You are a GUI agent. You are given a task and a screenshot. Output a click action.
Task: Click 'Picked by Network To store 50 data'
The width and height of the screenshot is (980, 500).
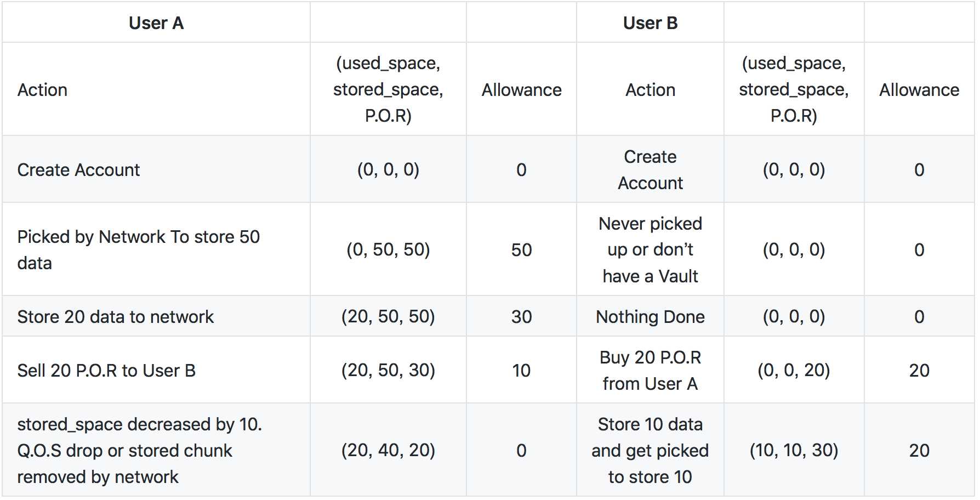click(x=156, y=249)
